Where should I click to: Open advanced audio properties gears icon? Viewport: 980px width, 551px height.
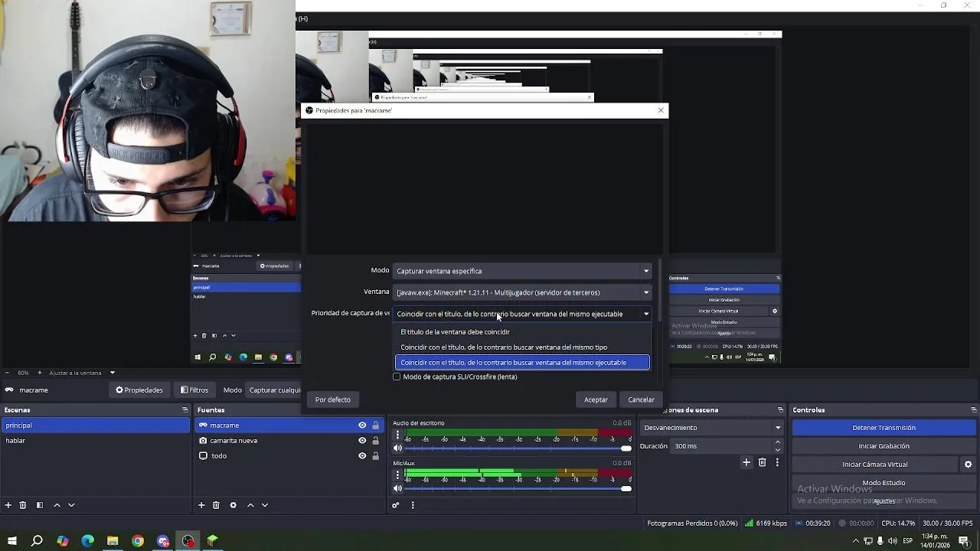(x=396, y=505)
